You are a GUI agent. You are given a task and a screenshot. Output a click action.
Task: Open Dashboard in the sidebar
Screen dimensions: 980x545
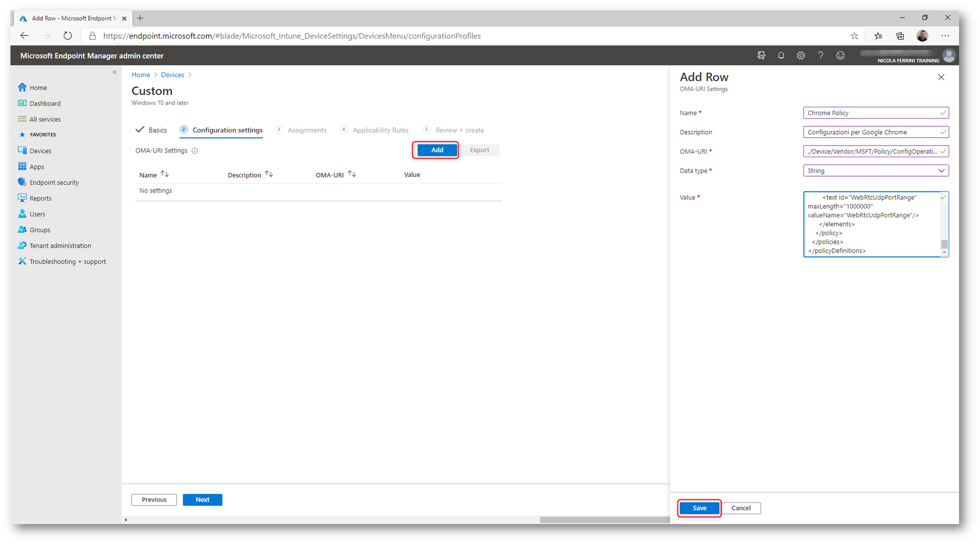(x=39, y=103)
